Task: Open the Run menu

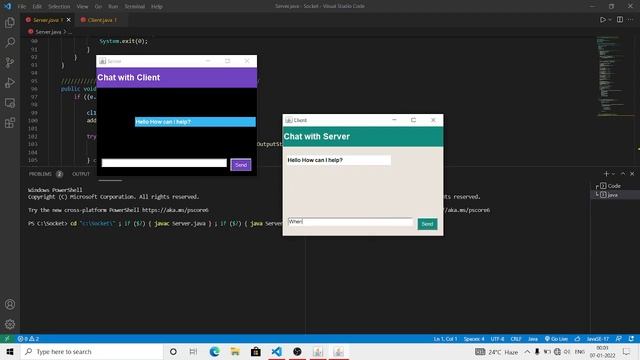Action: click(113, 7)
